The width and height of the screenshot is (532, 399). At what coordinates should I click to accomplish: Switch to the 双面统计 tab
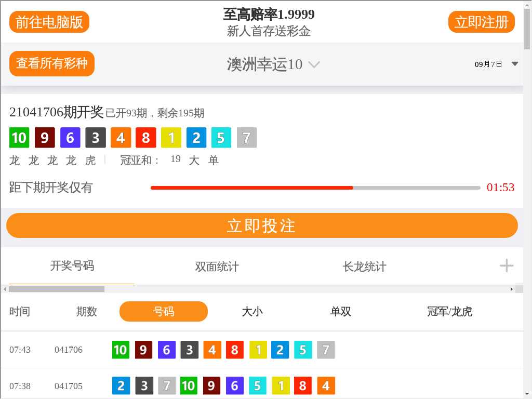tap(217, 267)
